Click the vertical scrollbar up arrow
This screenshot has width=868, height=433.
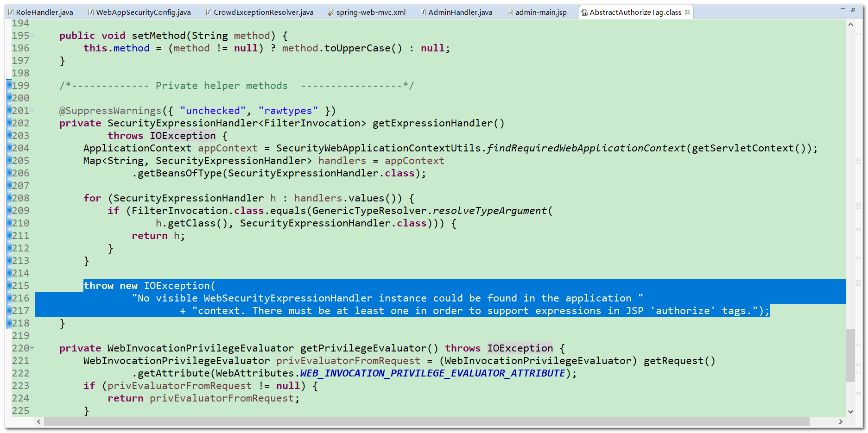pos(851,25)
